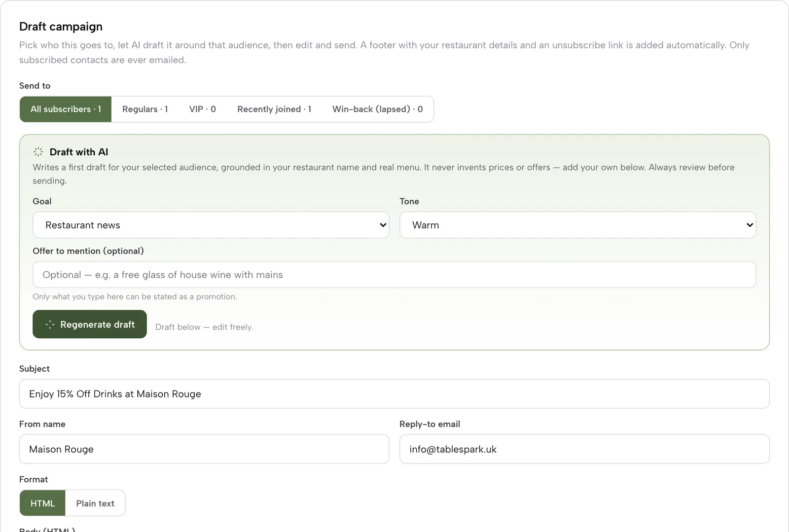
Task: Click 'Only what you type here' hint text
Action: [135, 296]
